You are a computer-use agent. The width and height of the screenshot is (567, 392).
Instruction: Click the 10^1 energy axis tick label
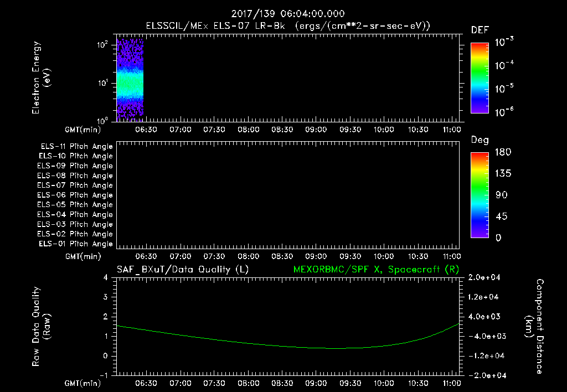(x=102, y=83)
